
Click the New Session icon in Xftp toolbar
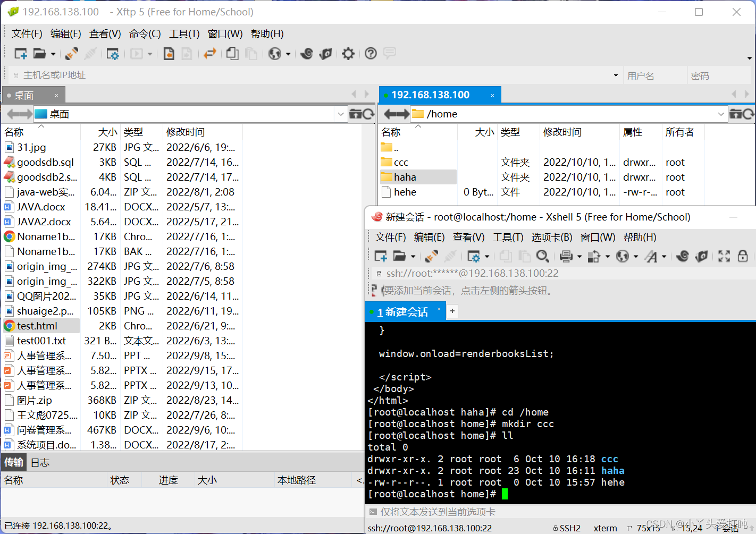(x=21, y=54)
